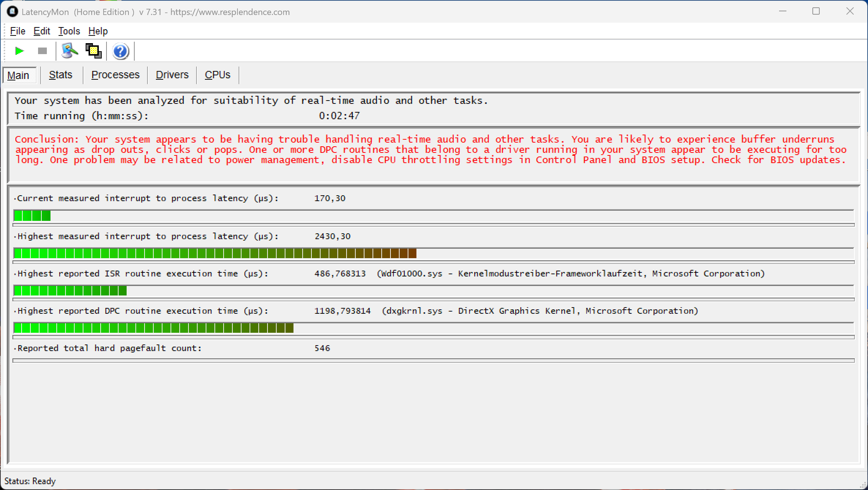
Task: Switch to the Drivers tab
Action: point(172,75)
